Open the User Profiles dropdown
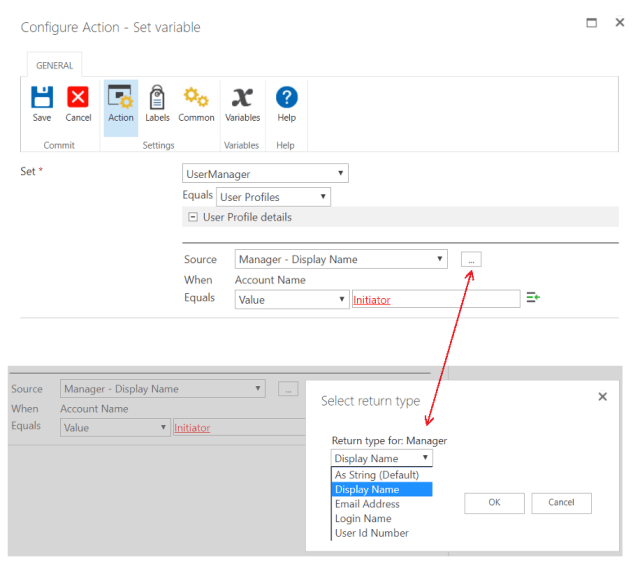The image size is (640, 571). [x=273, y=197]
